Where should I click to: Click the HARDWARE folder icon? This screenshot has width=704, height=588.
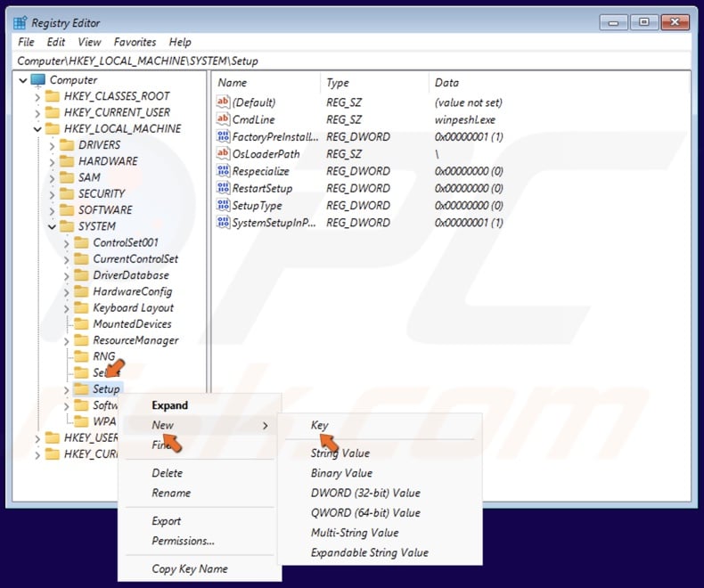click(x=67, y=161)
